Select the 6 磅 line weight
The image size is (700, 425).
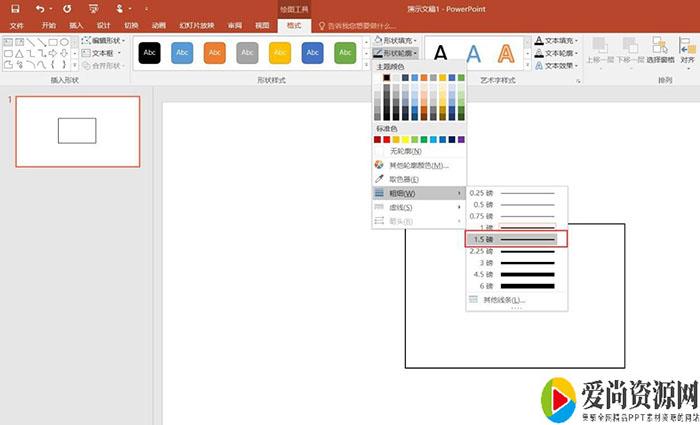[x=516, y=284]
